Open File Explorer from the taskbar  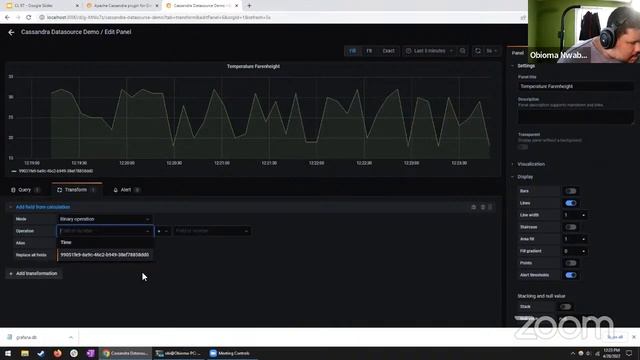25,353
